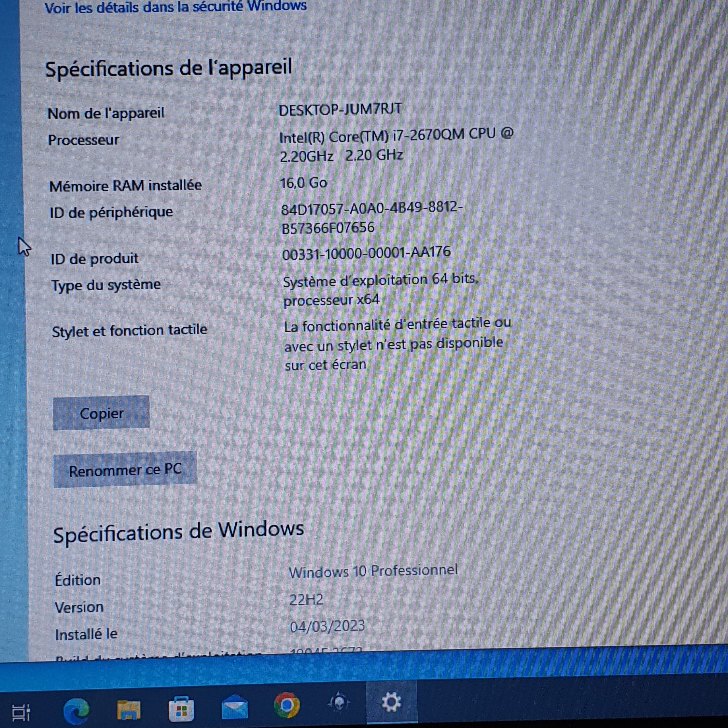Click the Mémoire RAM installée label
Screen dimensions: 728x728
tap(125, 185)
